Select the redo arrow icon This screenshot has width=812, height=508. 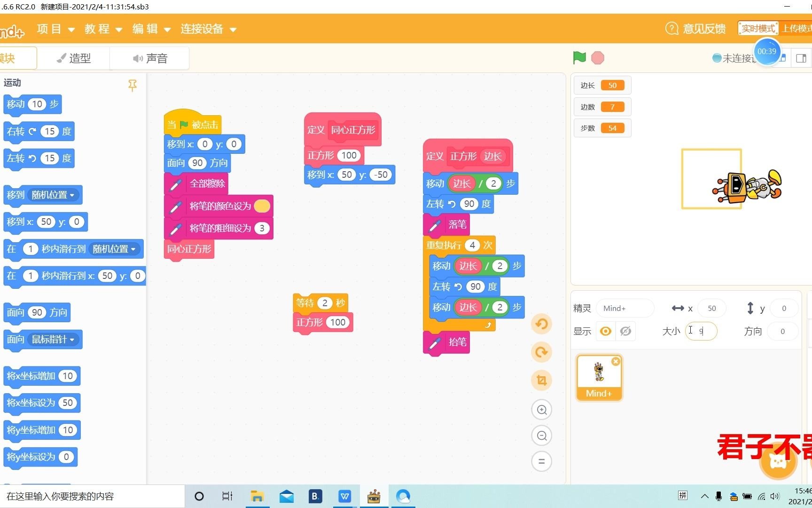pyautogui.click(x=541, y=352)
